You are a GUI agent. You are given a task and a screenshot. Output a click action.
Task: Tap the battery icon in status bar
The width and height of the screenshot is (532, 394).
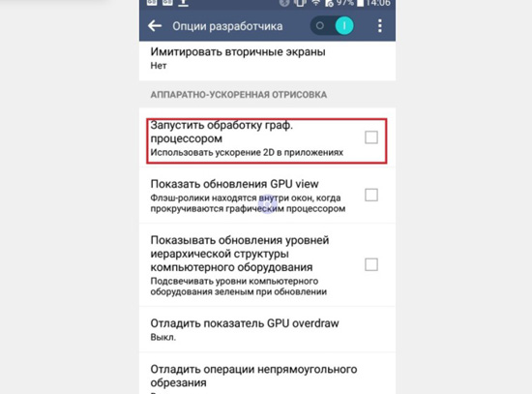(360, 3)
